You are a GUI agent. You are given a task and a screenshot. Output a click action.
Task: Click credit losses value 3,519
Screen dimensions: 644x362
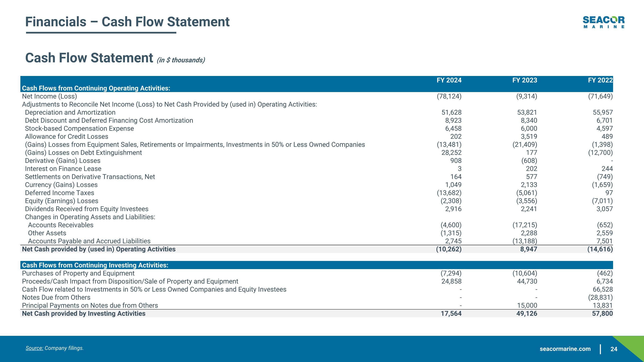click(x=529, y=136)
